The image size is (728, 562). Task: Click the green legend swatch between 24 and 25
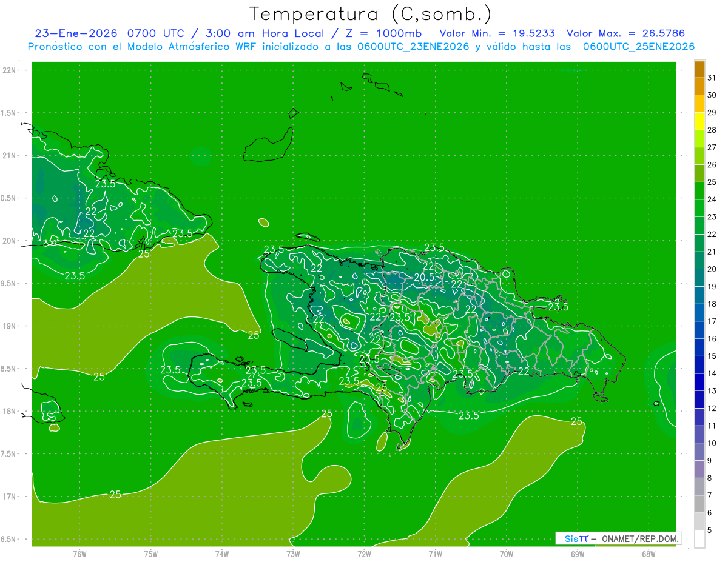[x=700, y=191]
